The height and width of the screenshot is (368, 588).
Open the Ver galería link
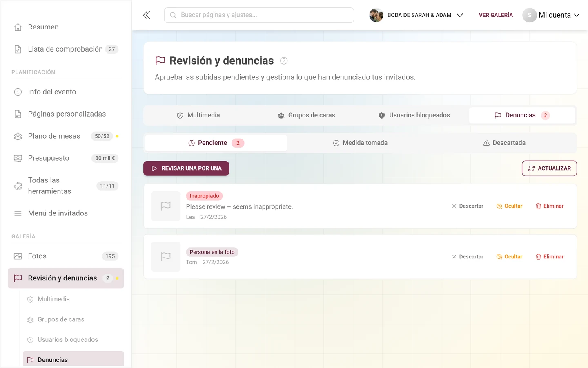(496, 15)
